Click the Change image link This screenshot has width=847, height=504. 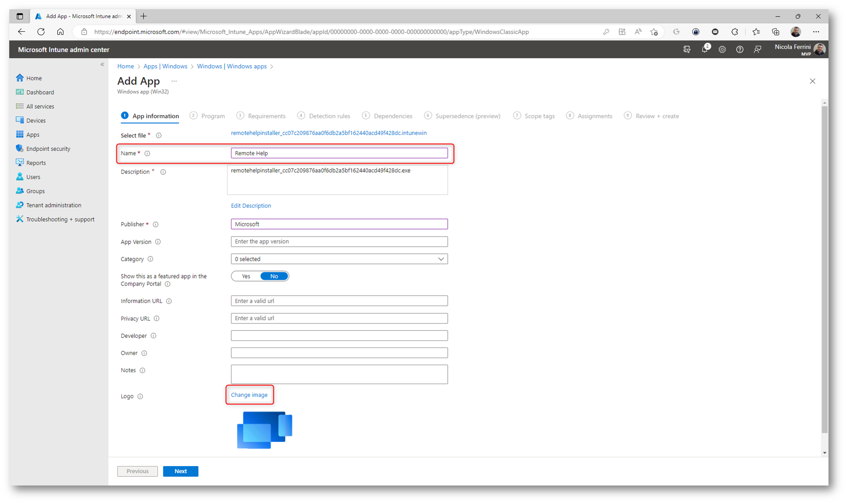coord(249,395)
